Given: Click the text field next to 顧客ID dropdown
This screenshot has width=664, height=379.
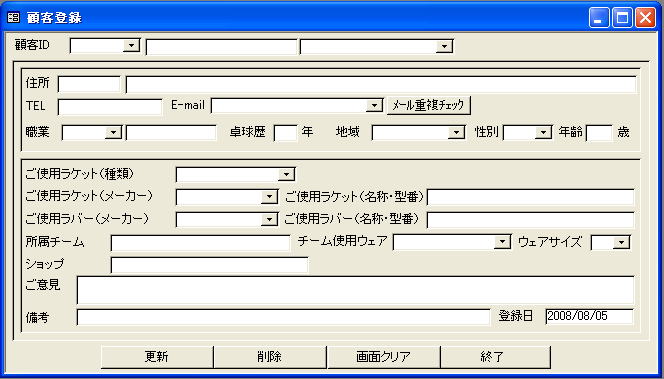Looking at the screenshot, I should pos(221,47).
